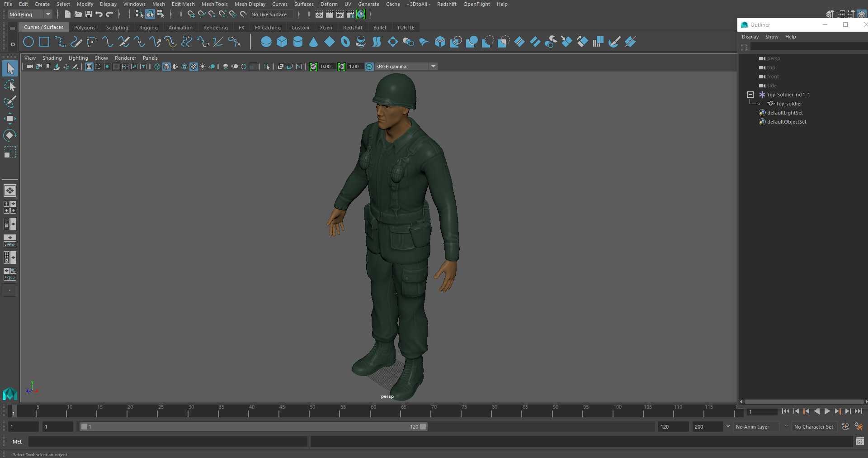Click the MEL command language button

[17, 442]
